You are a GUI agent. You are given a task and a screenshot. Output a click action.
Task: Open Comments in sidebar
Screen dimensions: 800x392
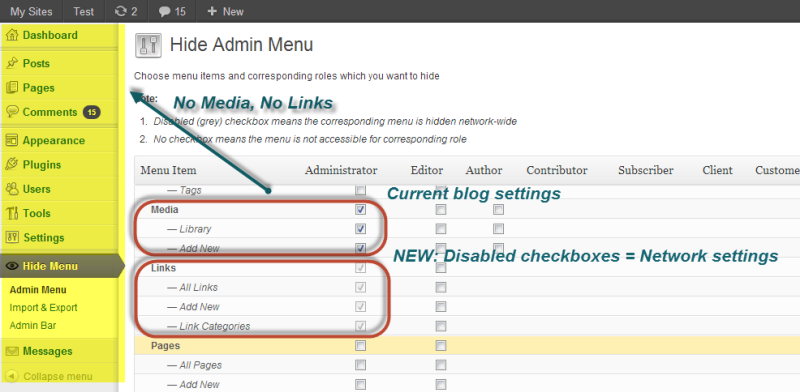pos(49,112)
